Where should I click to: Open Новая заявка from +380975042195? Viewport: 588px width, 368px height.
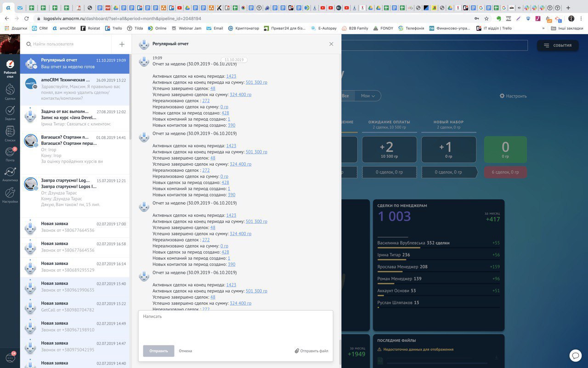(75, 346)
